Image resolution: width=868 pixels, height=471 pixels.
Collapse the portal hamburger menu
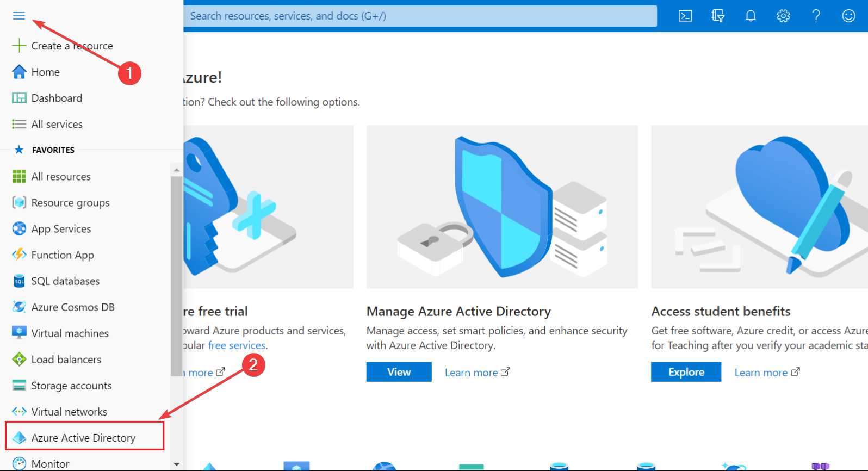(x=19, y=16)
